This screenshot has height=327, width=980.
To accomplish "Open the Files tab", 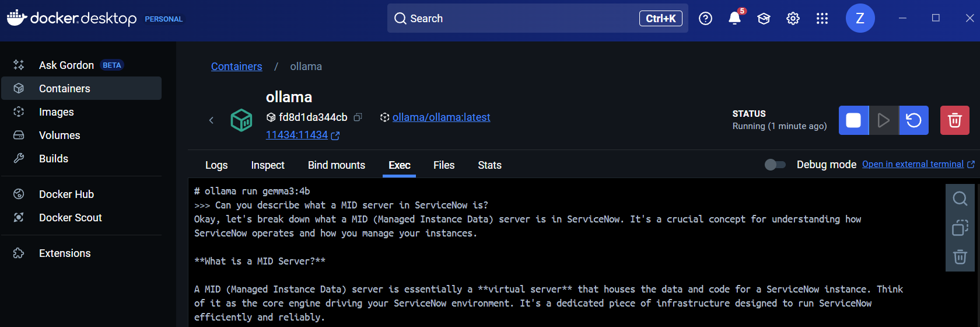I will 444,165.
